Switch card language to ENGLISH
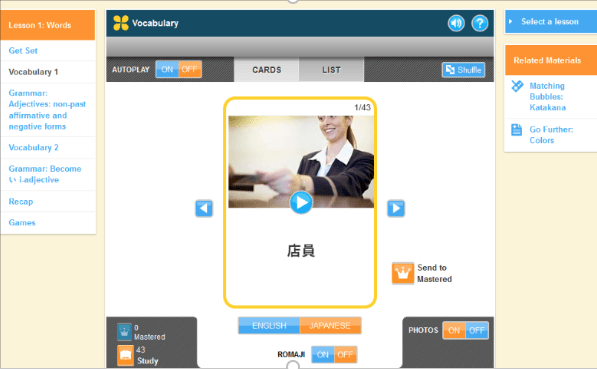Screen dimensions: 597x369 pyautogui.click(x=269, y=326)
